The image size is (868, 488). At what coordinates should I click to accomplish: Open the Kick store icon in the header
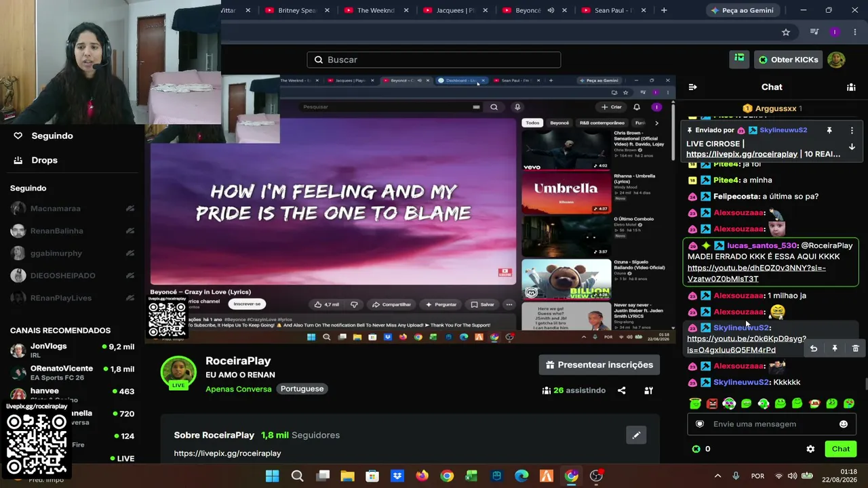(739, 59)
